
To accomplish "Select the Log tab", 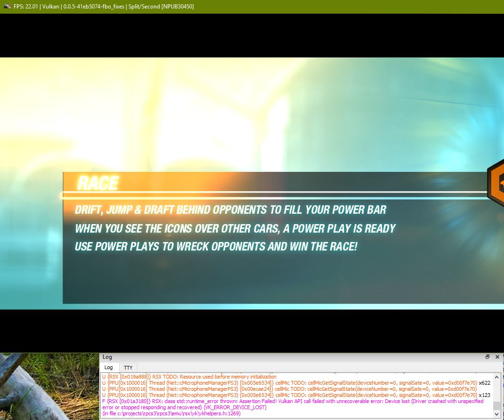I will pyautogui.click(x=109, y=367).
